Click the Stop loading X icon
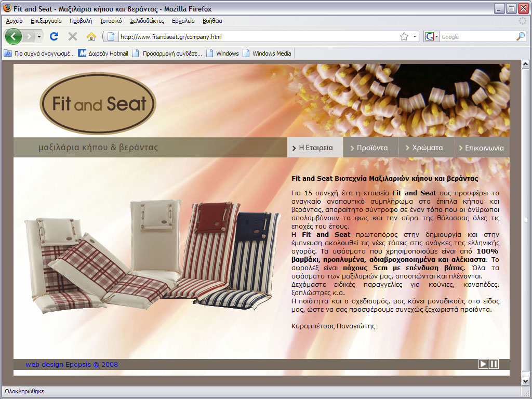Screen dimensions: 532x399 [73, 36]
